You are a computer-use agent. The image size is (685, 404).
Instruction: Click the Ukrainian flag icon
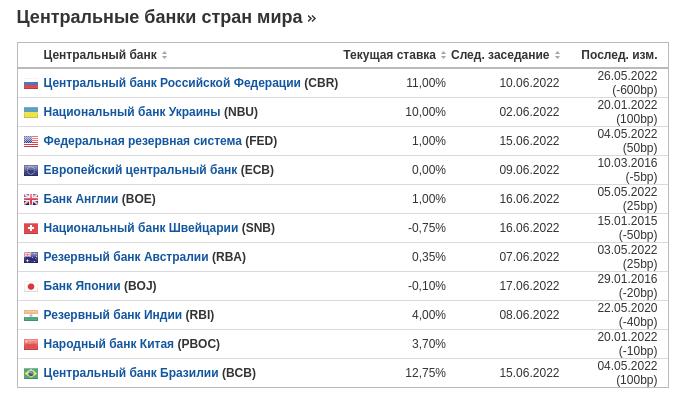[31, 113]
